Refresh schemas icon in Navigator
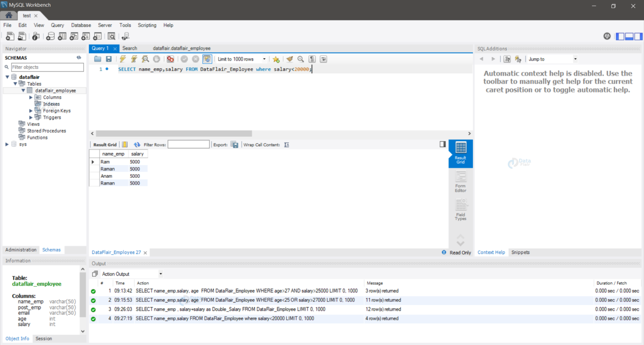644x345 pixels. [79, 58]
